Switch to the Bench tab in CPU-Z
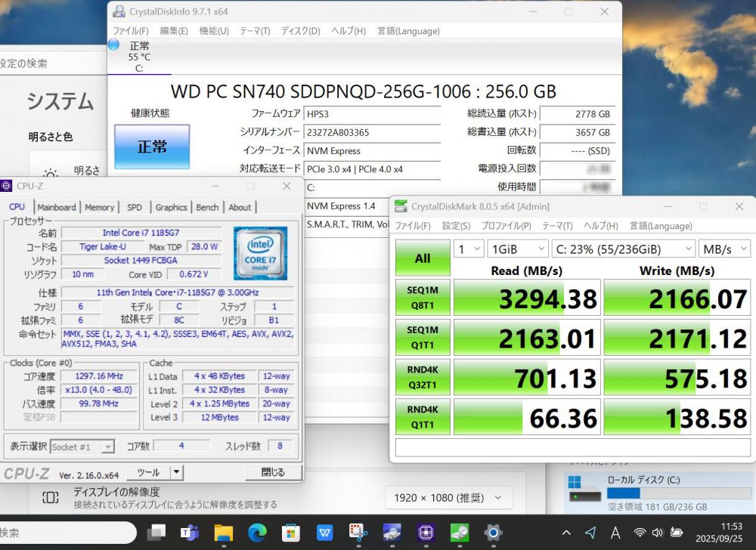 (207, 207)
